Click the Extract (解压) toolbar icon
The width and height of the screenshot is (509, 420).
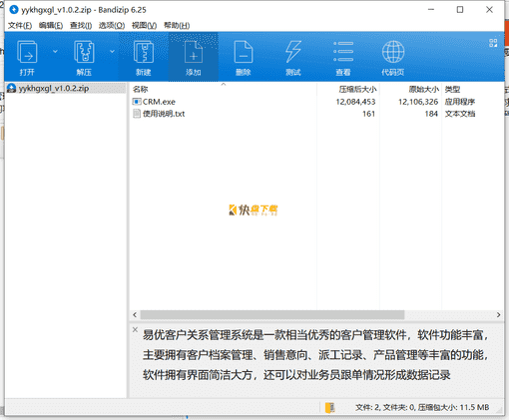tap(84, 52)
